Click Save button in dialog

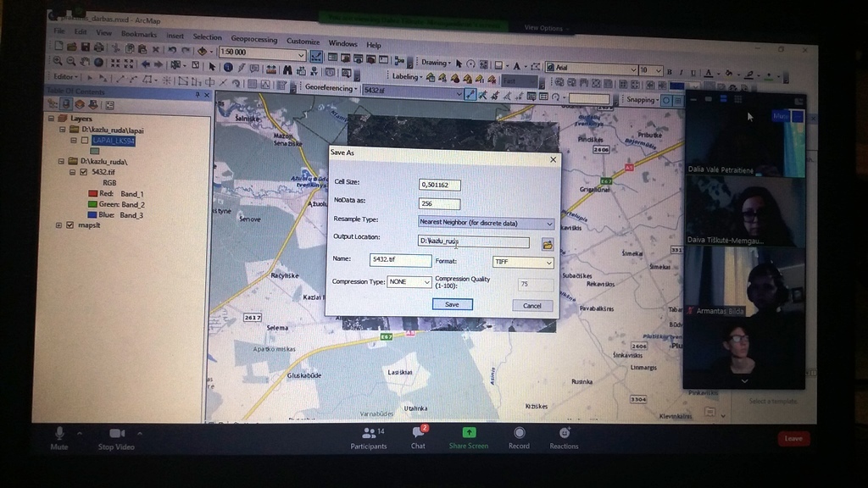pos(453,304)
